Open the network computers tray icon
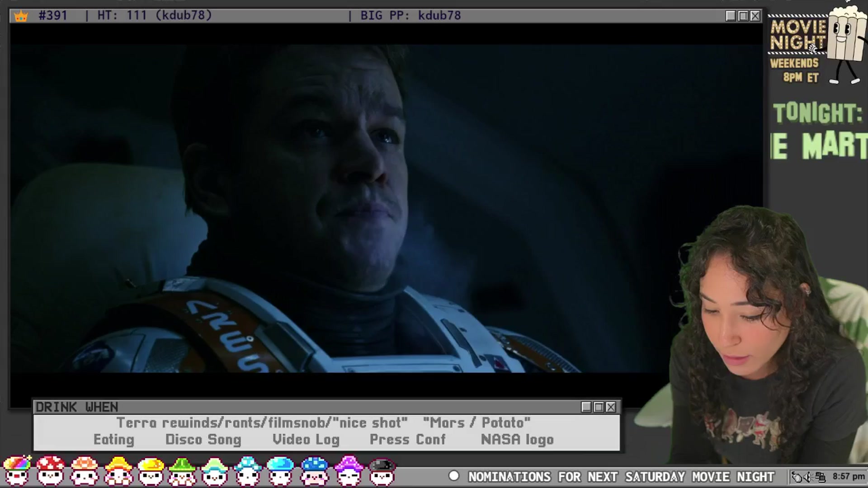The height and width of the screenshot is (488, 868). coord(820,477)
